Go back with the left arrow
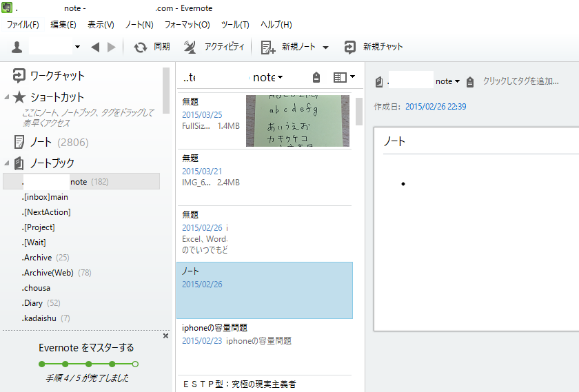The height and width of the screenshot is (392, 579). (95, 47)
